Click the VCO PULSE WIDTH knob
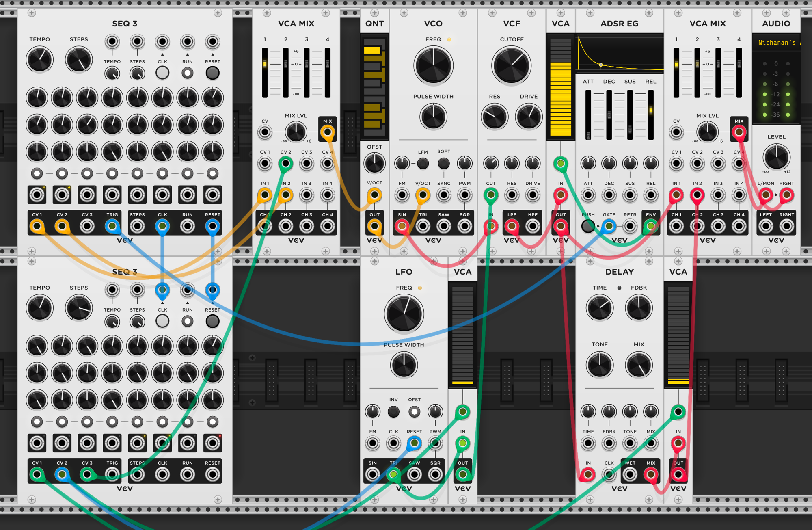 tap(433, 117)
